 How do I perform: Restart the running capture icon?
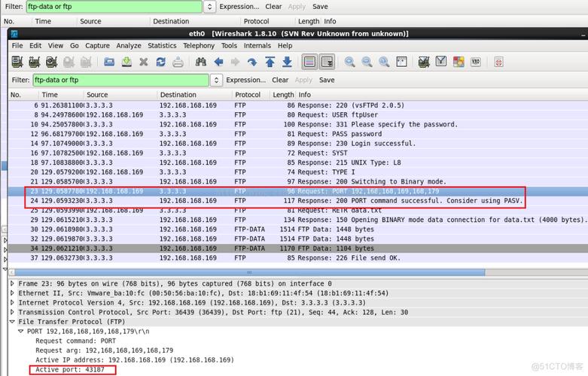tap(86, 62)
